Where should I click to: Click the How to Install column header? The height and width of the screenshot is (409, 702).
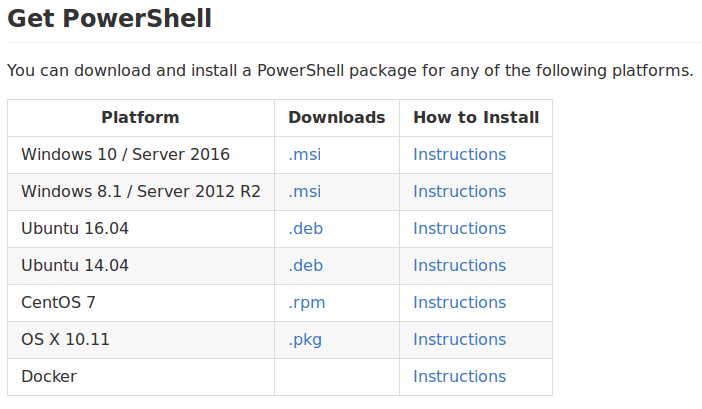[476, 117]
